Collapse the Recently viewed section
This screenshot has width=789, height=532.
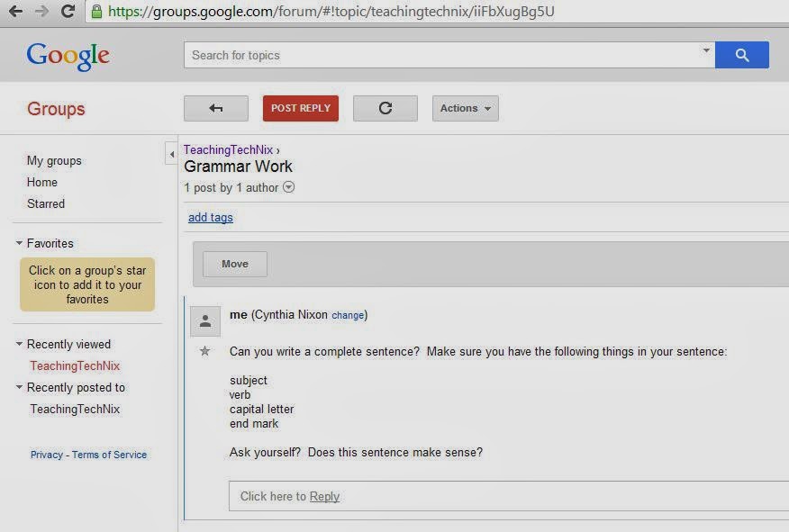[x=19, y=344]
